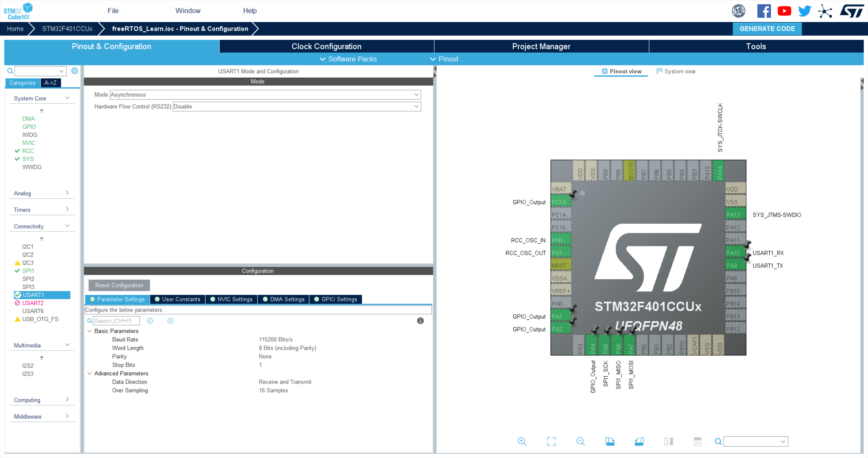
Task: Click the GENERATE CODE button
Action: 767,29
